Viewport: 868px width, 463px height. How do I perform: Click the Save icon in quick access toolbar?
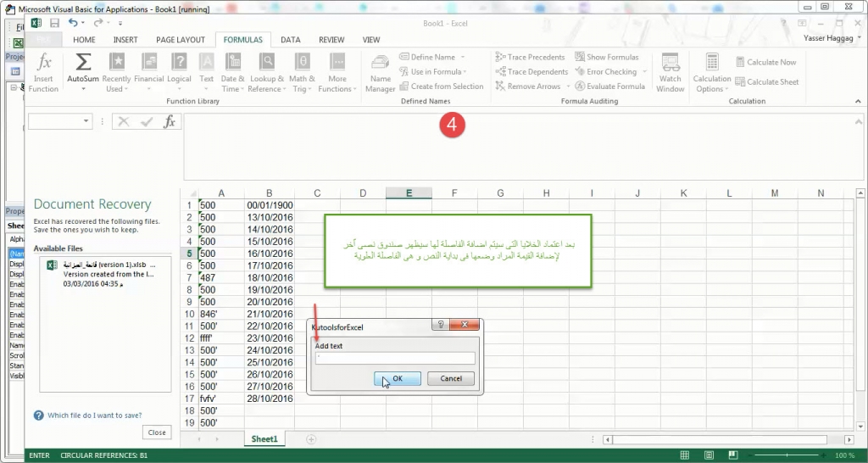point(54,23)
